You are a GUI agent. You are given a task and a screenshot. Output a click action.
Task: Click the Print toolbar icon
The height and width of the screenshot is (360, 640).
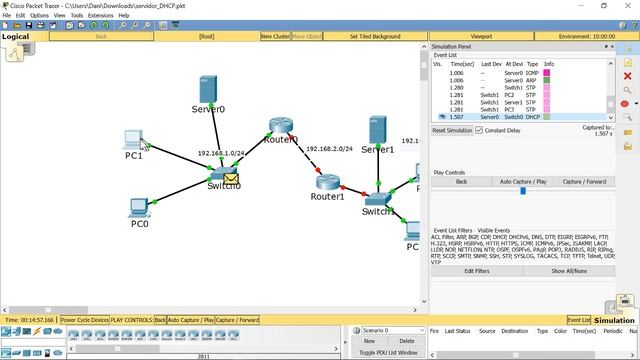(41, 25)
